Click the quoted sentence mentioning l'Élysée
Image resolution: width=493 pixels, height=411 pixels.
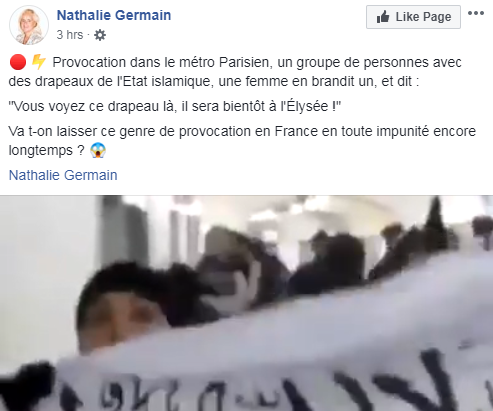pos(175,106)
